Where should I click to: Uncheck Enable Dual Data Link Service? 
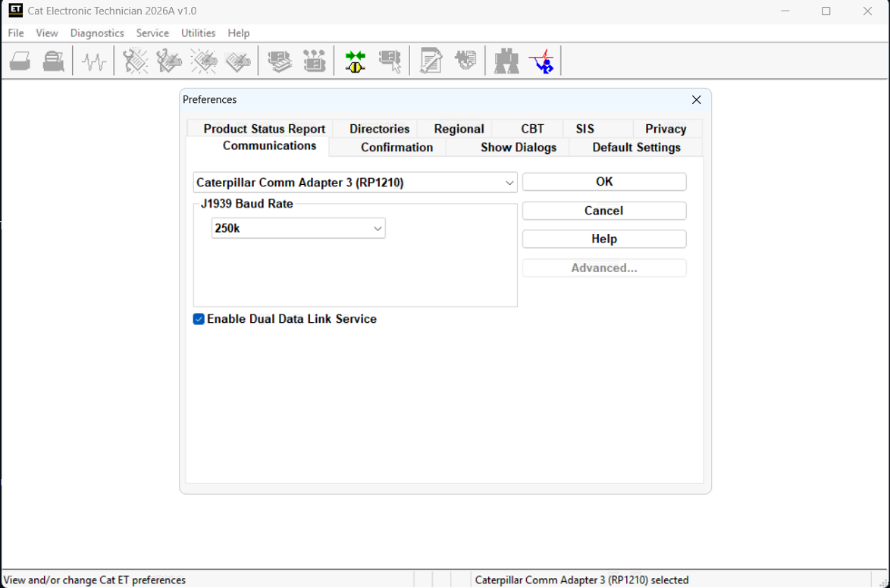(198, 319)
